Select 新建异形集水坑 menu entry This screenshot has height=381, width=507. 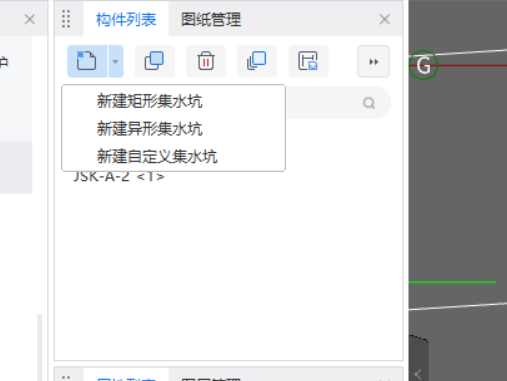click(173, 129)
